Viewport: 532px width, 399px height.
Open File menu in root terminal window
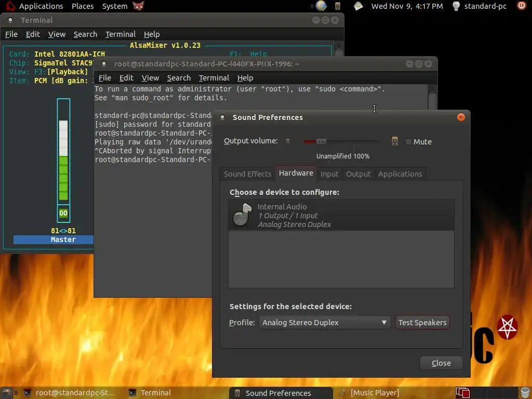[x=105, y=78]
